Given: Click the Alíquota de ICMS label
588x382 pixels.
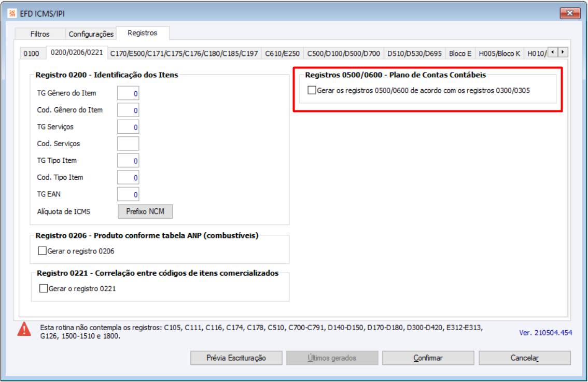Looking at the screenshot, I should coord(64,212).
